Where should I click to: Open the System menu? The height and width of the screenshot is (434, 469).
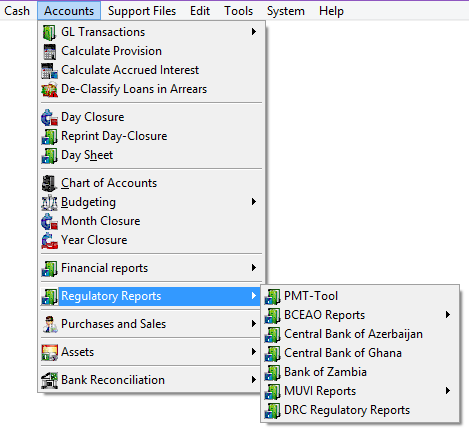coord(286,11)
